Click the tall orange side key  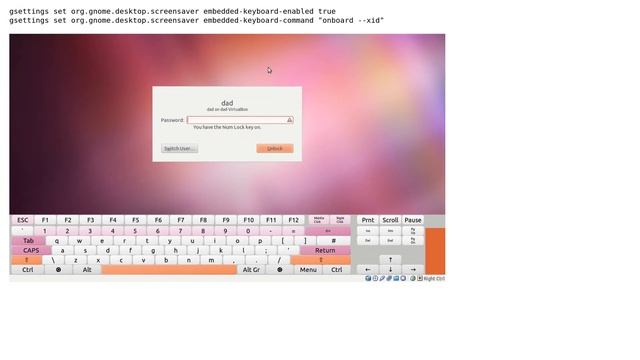click(x=435, y=251)
